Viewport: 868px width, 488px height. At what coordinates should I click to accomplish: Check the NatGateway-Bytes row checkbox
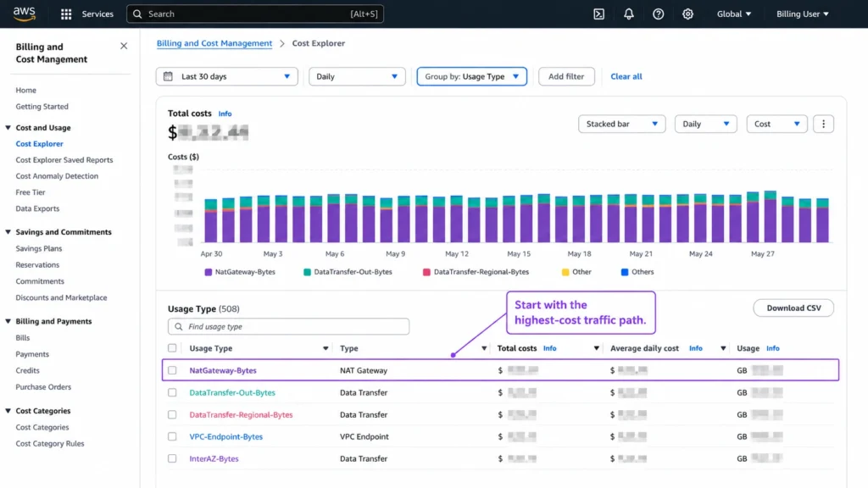click(172, 370)
